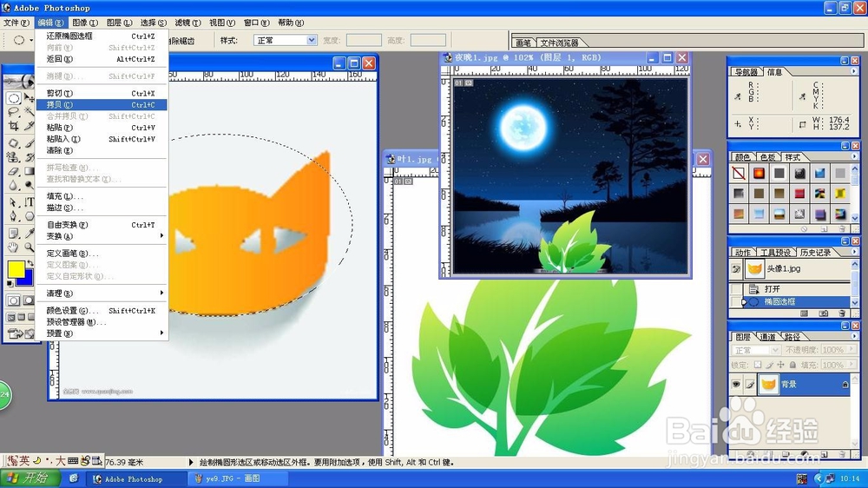The image size is (868, 488).
Task: Open the Layers blend mode 正常 dropdown
Action: (x=775, y=350)
